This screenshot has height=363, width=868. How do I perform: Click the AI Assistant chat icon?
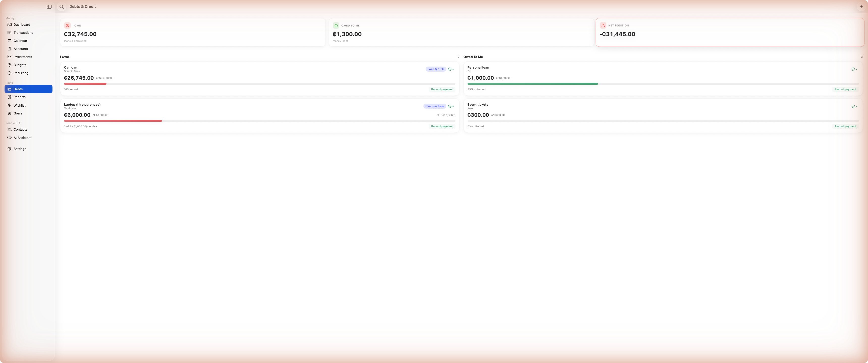(9, 138)
